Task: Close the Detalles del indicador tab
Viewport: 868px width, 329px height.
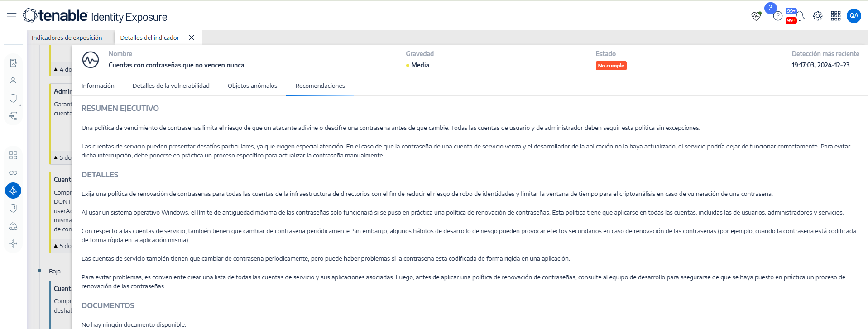Action: coord(192,38)
